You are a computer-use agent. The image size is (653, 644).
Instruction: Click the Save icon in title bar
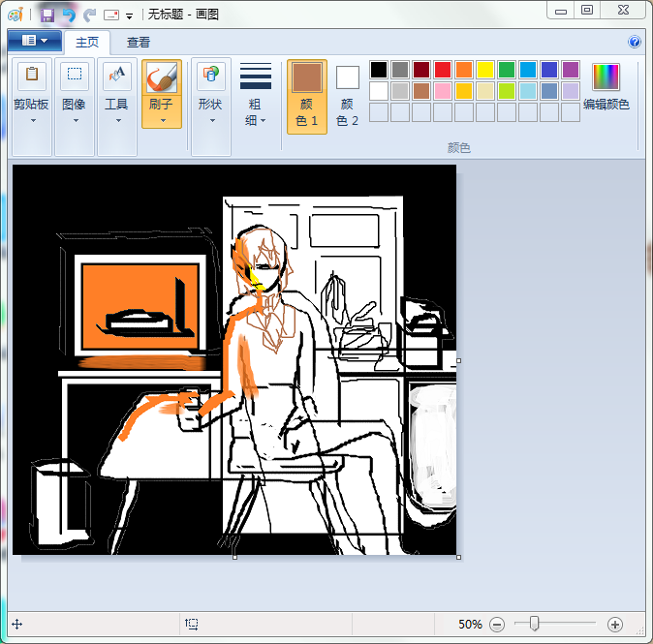47,15
